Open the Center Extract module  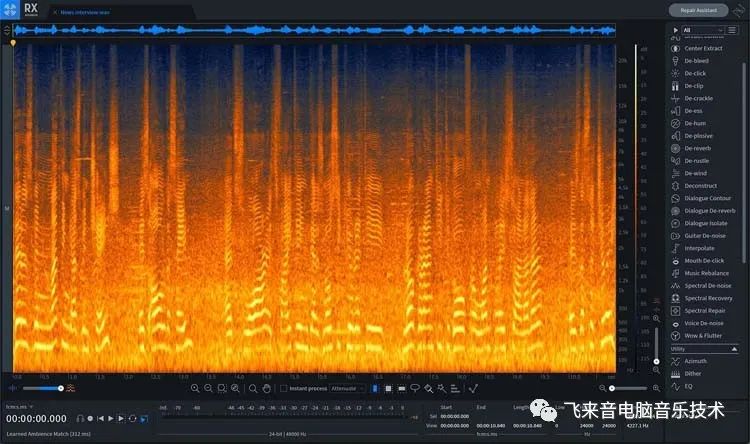(698, 48)
